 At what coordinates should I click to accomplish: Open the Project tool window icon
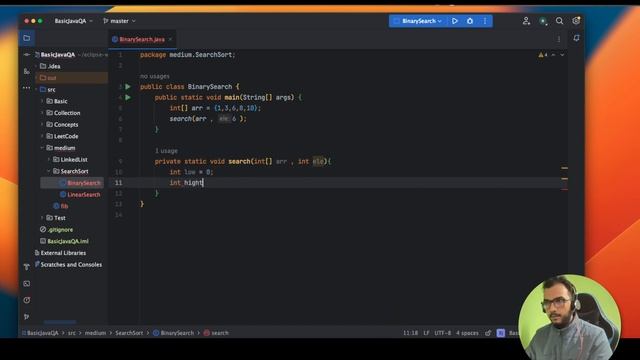click(x=27, y=38)
